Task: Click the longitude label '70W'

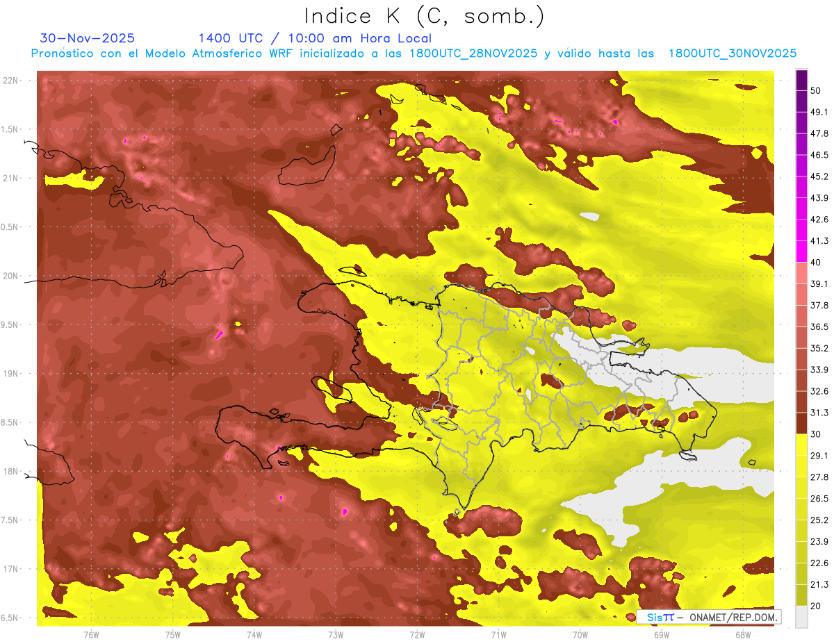Action: click(580, 634)
